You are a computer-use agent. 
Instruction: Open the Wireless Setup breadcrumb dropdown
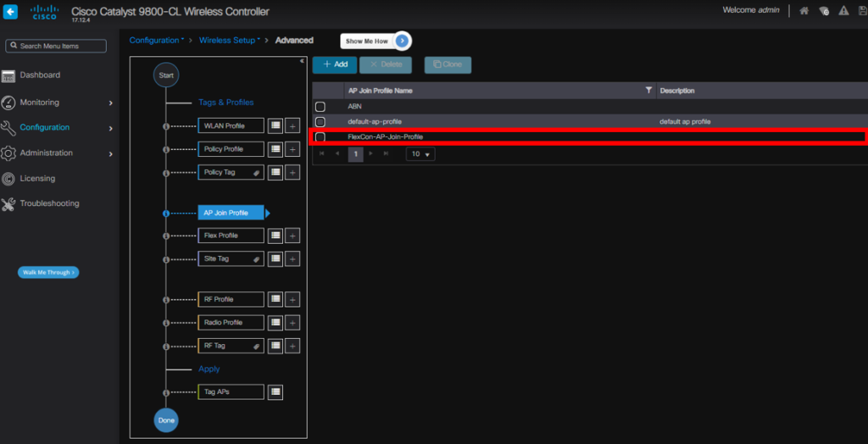tap(230, 41)
